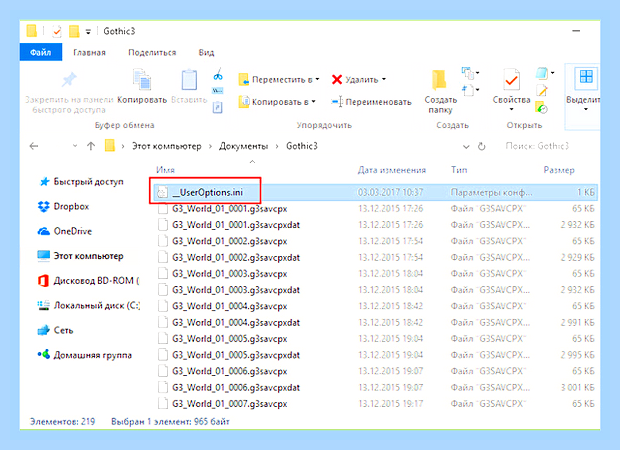Click the Paste (Вставить) clipboard icon
Screen dimensions: 620x450
[189, 79]
